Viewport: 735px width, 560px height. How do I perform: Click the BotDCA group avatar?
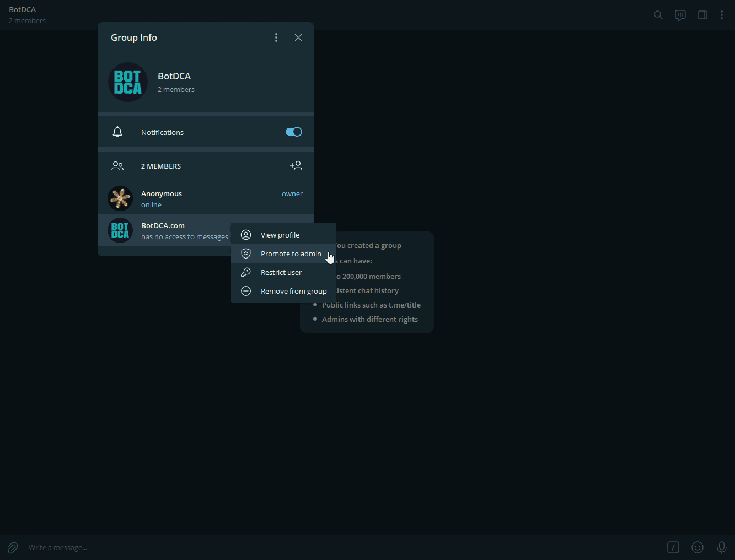pos(128,82)
